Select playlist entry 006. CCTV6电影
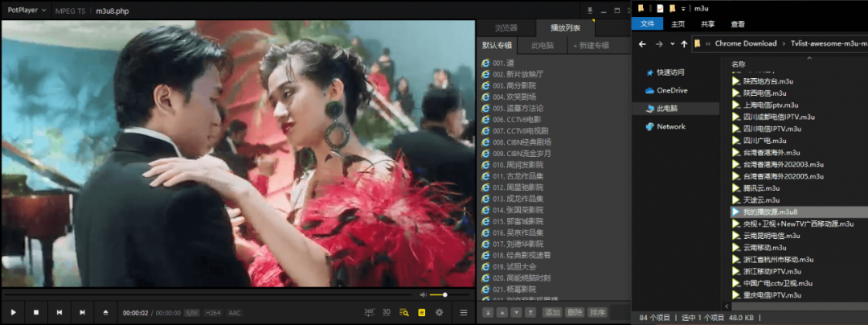The width and height of the screenshot is (868, 325). 517,120
